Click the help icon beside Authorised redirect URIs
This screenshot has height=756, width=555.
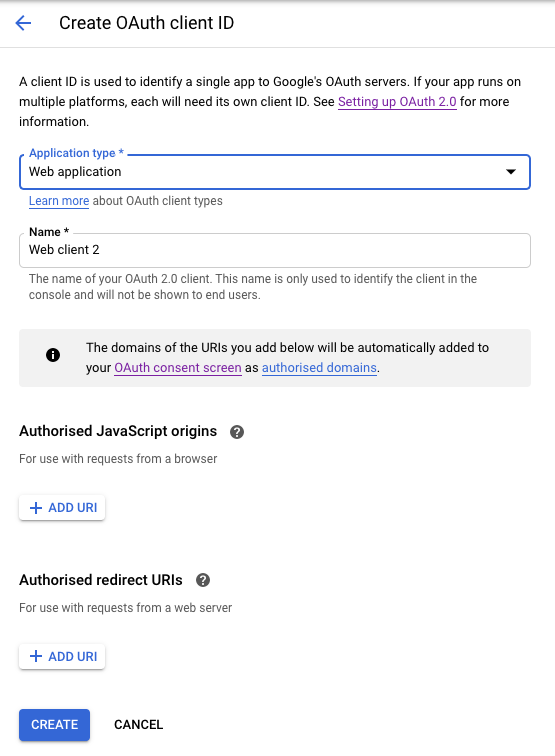coord(203,580)
